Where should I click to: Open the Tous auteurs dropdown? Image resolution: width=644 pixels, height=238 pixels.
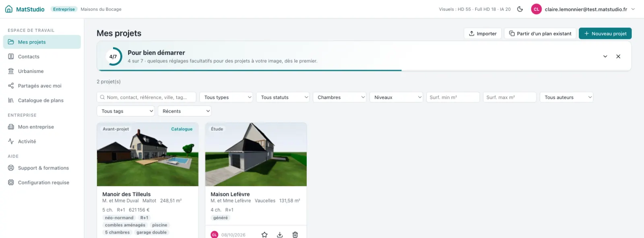(567, 97)
